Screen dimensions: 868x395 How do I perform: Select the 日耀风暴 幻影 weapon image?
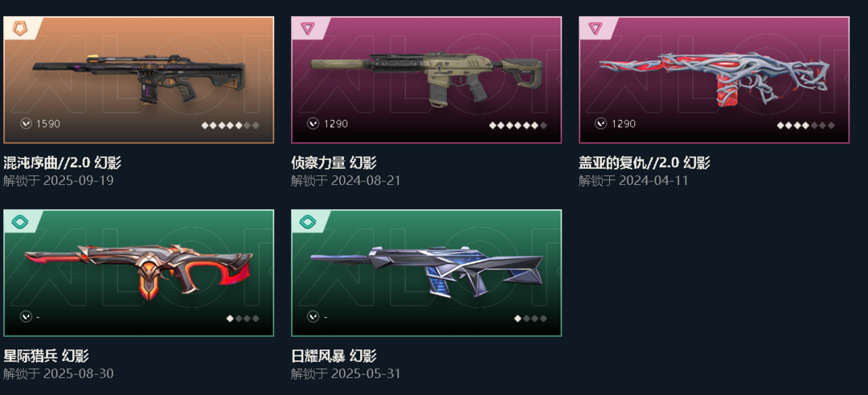(427, 270)
